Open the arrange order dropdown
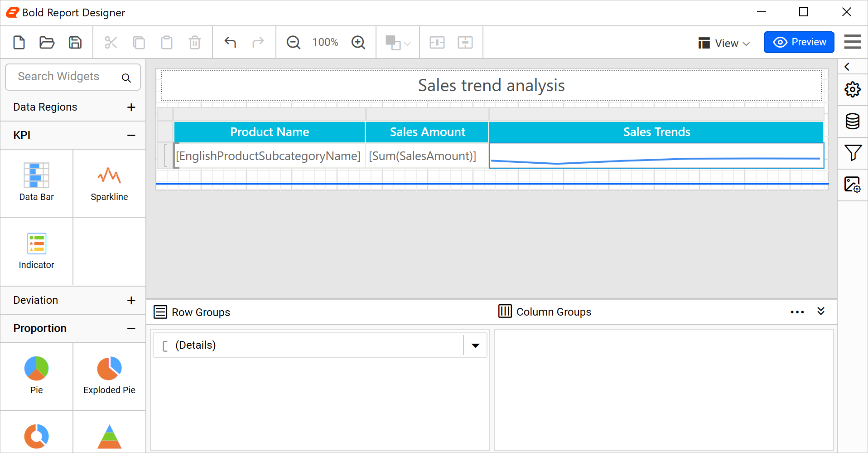Screen dimensions: 868x453 click(x=398, y=43)
